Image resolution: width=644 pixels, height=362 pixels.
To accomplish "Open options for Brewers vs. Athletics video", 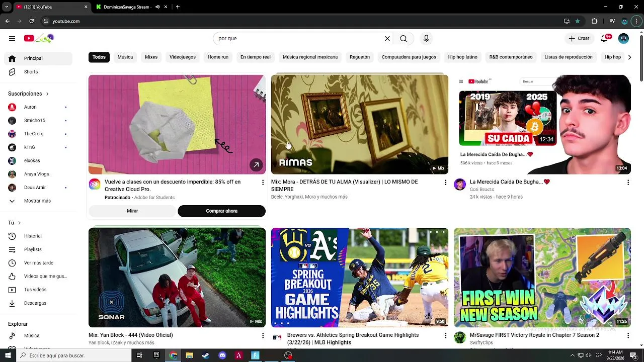I will point(445,335).
